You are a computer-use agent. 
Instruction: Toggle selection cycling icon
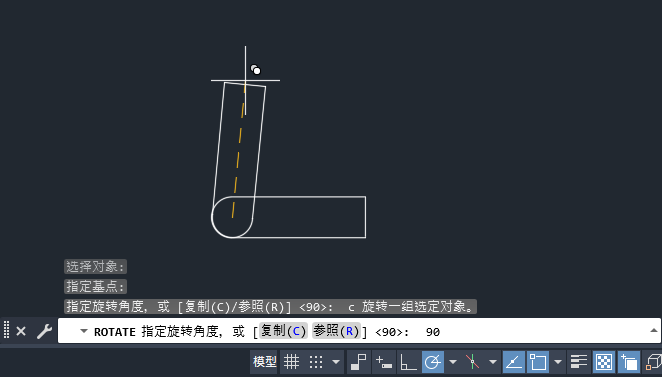tap(629, 362)
